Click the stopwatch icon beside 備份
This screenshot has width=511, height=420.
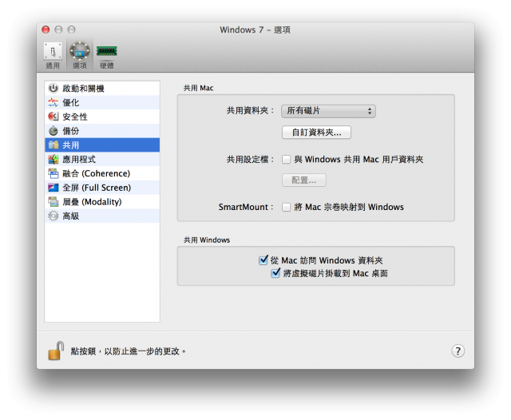pyautogui.click(x=53, y=131)
